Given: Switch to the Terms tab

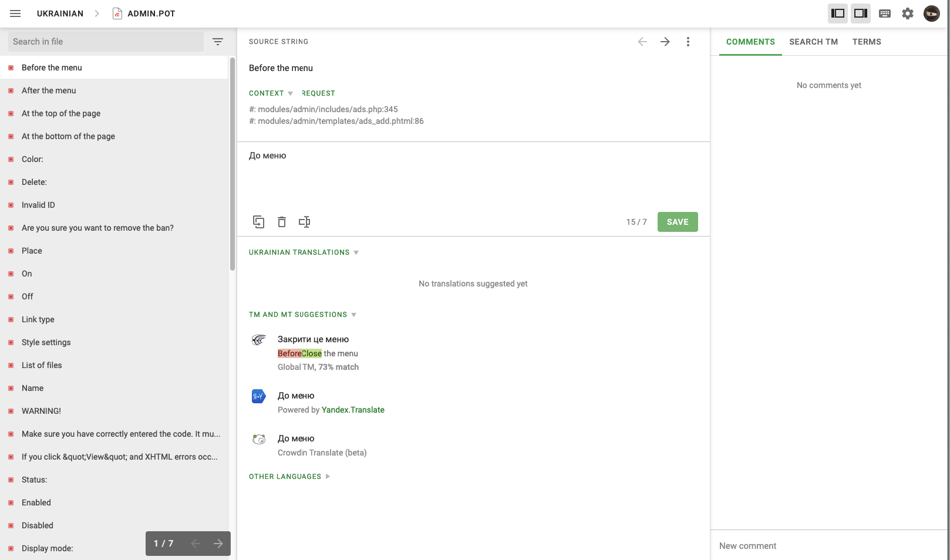Looking at the screenshot, I should pos(867,42).
